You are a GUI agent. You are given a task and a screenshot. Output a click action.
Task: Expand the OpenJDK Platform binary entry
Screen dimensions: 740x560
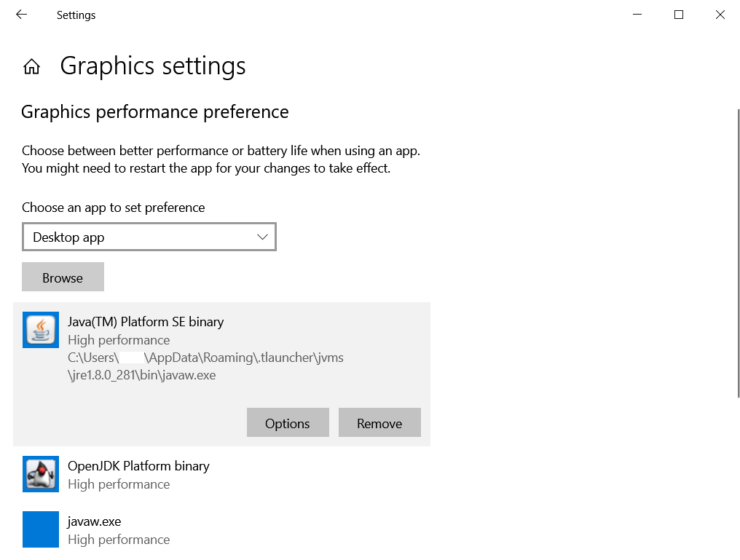[138, 466]
